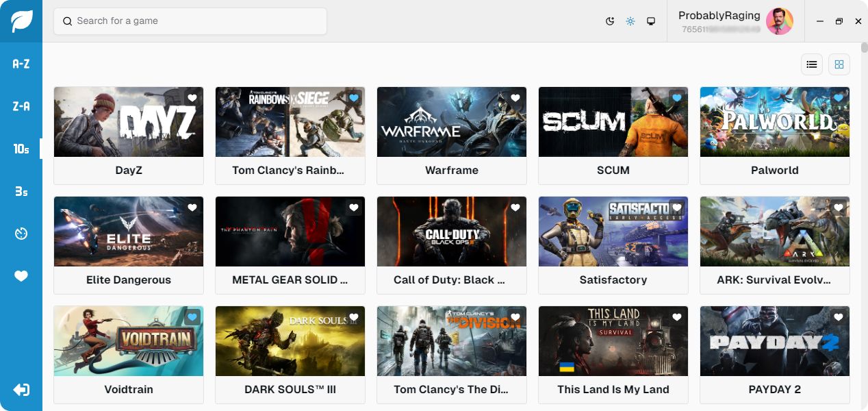Sort games Z-A in sidebar
This screenshot has height=411, width=868.
pos(21,106)
